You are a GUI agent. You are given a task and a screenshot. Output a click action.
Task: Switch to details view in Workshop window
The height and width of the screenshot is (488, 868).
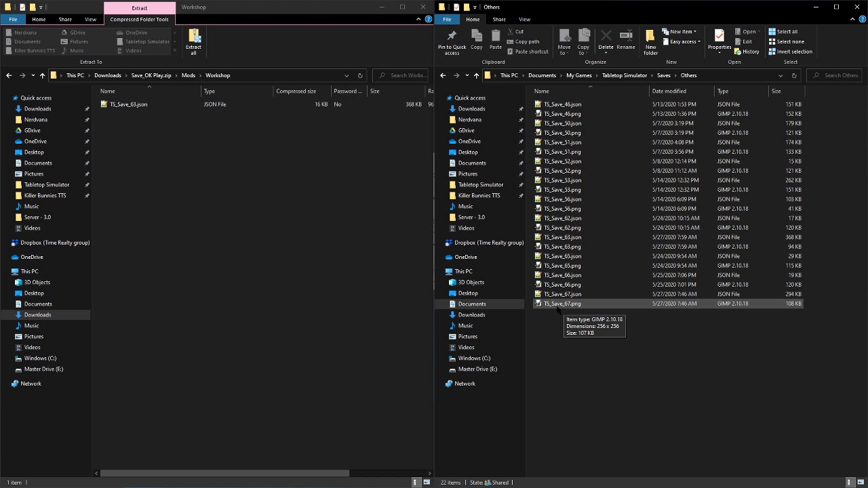pos(416,482)
